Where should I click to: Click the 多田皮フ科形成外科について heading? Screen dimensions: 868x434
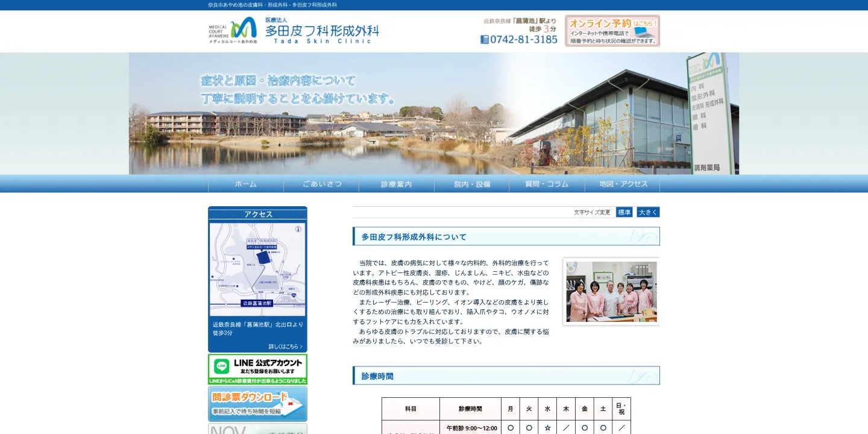506,236
